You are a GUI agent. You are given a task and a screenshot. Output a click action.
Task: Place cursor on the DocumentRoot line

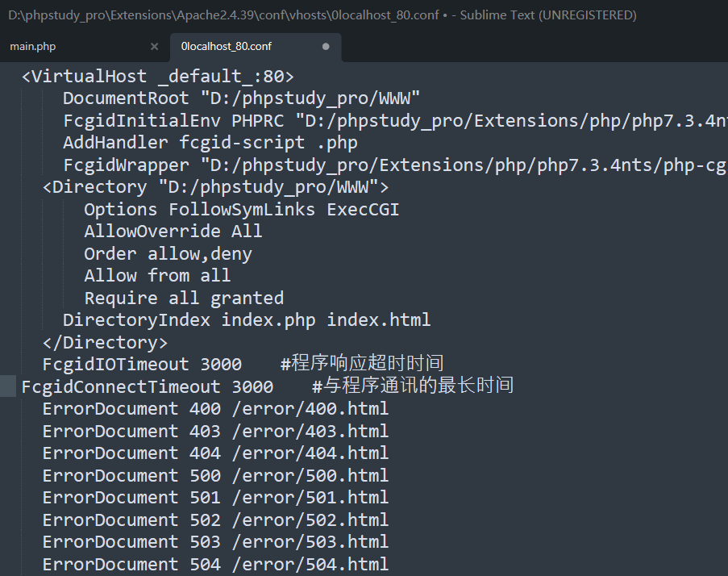241,98
